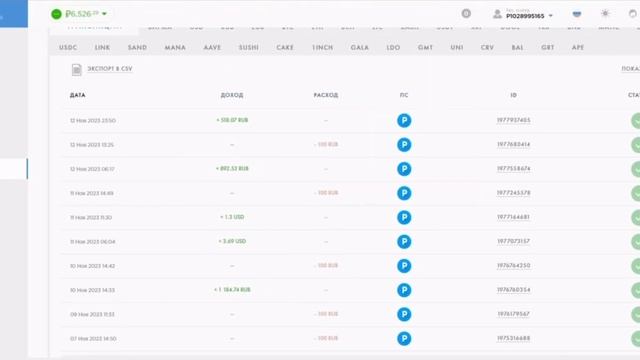Click Payeer icon in 12 Ноя 06:17 row
The image size is (640, 360).
[x=404, y=169]
